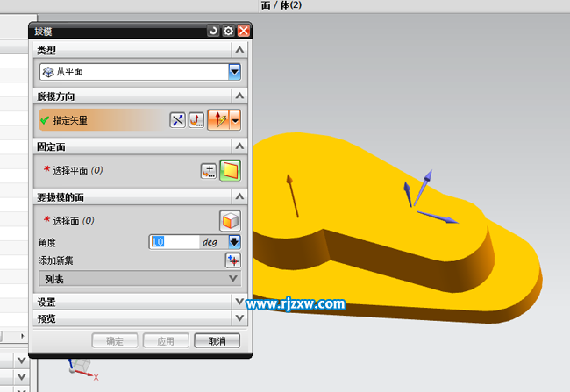570x392 pixels.
Task: Click the add new set icon
Action: tap(232, 260)
